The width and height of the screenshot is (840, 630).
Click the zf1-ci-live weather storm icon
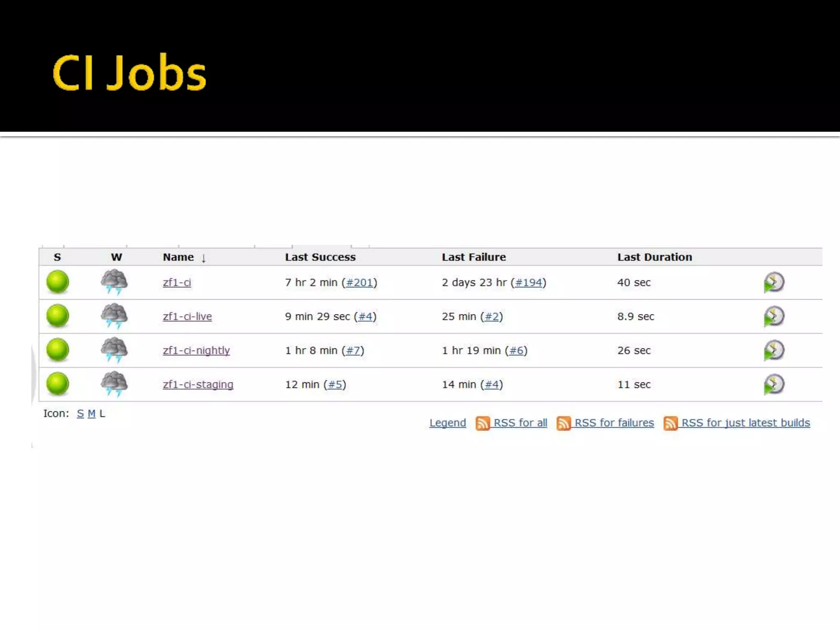point(114,316)
